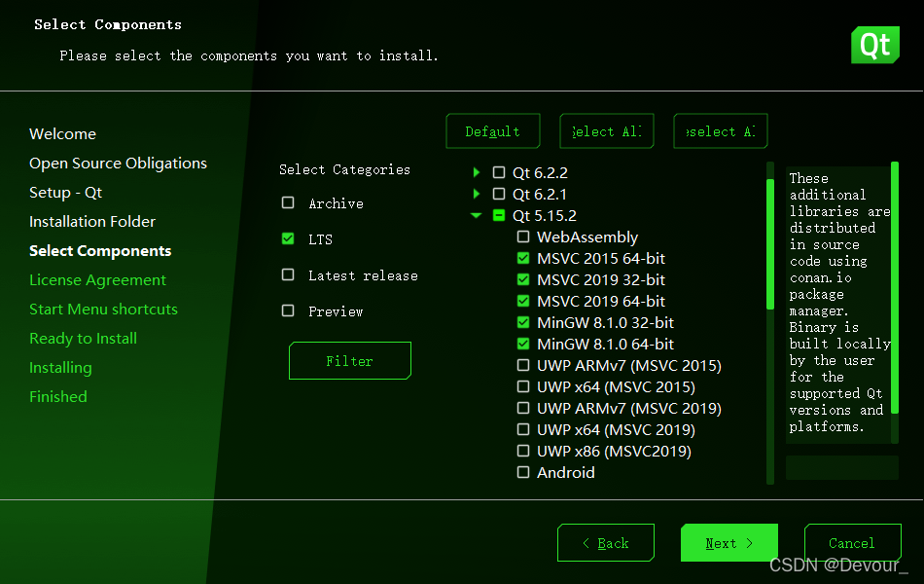The image size is (924, 584).
Task: Click the Installing sidebar step
Action: pyautogui.click(x=60, y=368)
